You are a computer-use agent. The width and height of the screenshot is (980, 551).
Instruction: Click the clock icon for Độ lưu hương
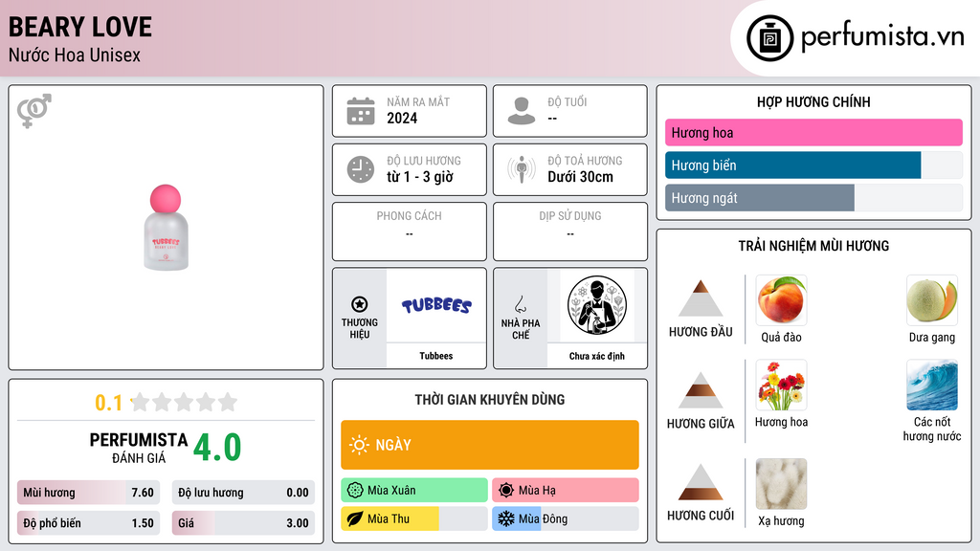tap(361, 169)
